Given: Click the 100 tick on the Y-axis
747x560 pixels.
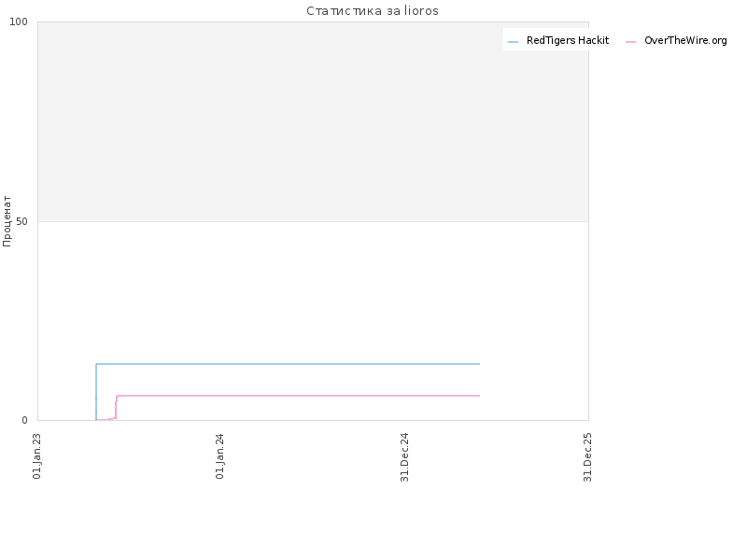Looking at the screenshot, I should pyautogui.click(x=19, y=21).
